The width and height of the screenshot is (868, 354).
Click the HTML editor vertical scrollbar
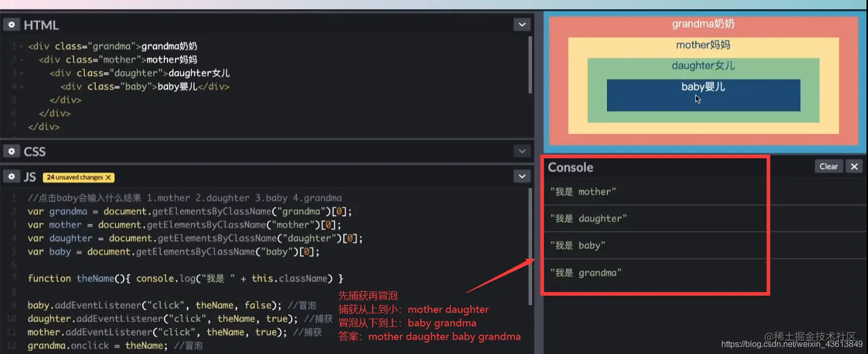530,65
